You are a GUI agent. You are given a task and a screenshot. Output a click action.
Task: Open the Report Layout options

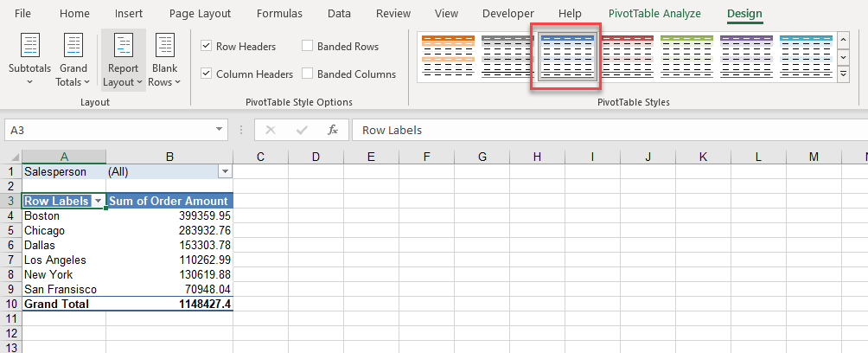pyautogui.click(x=123, y=61)
